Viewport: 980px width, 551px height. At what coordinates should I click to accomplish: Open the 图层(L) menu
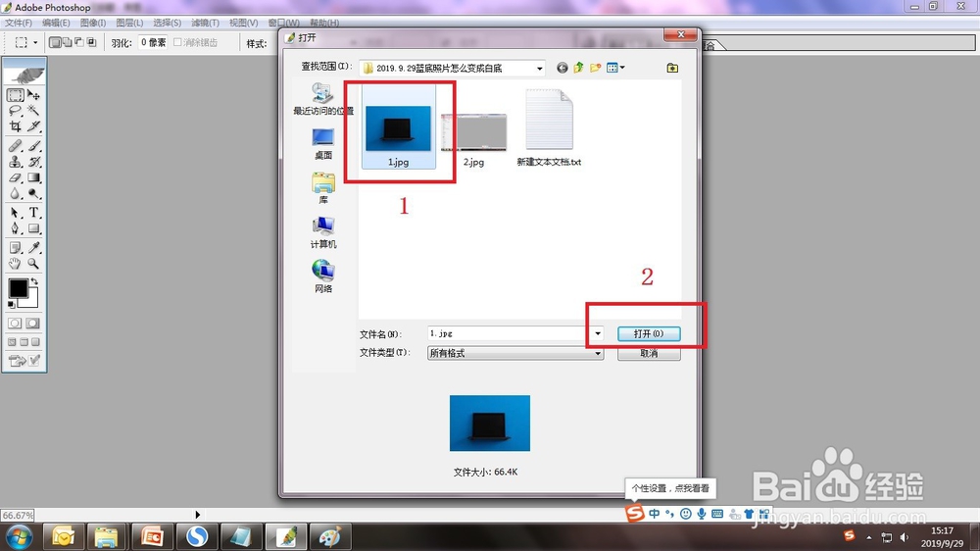point(129,23)
